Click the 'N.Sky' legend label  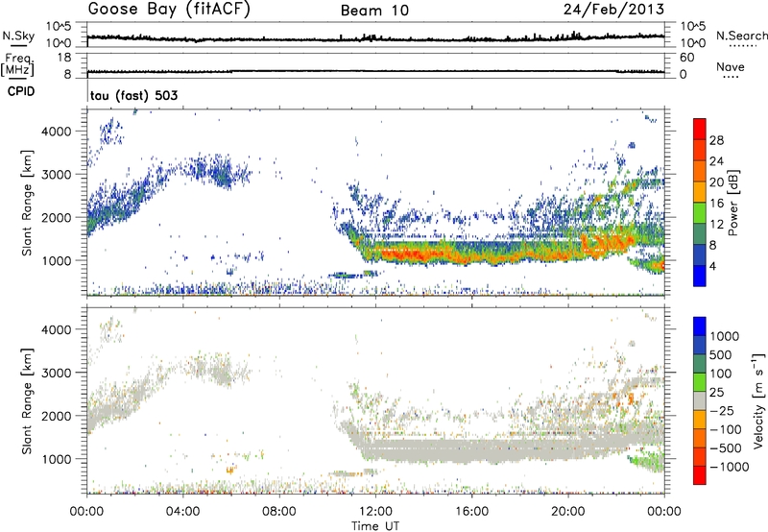(x=18, y=36)
